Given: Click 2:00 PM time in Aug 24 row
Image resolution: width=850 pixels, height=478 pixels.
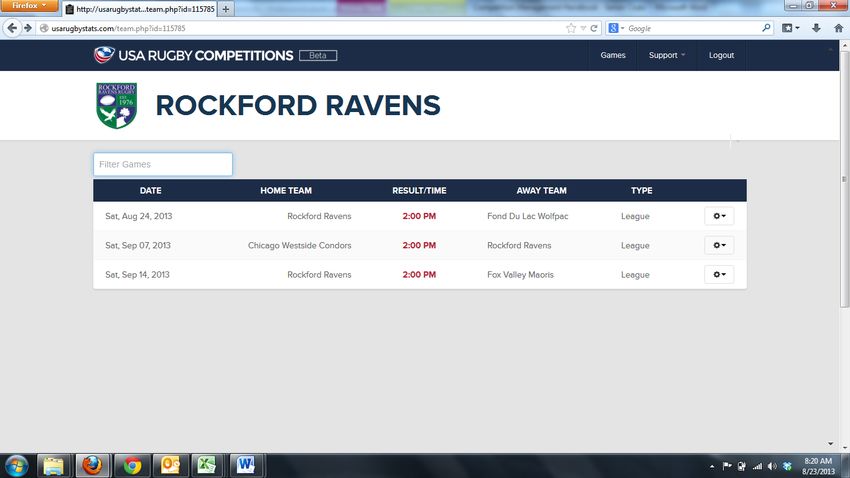Looking at the screenshot, I should tap(419, 216).
